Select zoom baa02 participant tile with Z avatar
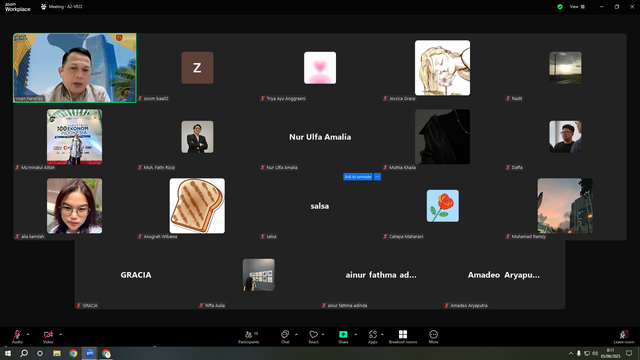640x360 pixels. [197, 68]
